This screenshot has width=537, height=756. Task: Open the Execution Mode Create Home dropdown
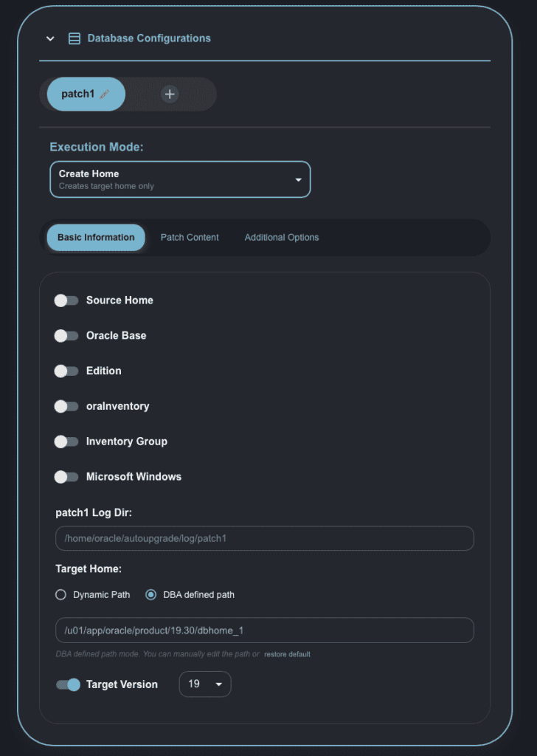click(180, 179)
